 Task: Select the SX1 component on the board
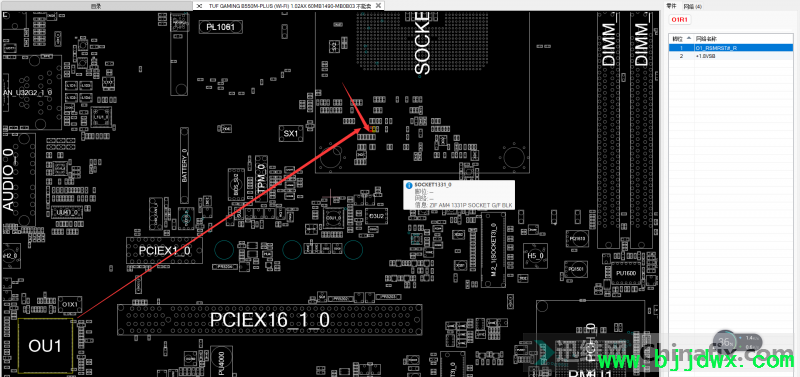[x=290, y=133]
